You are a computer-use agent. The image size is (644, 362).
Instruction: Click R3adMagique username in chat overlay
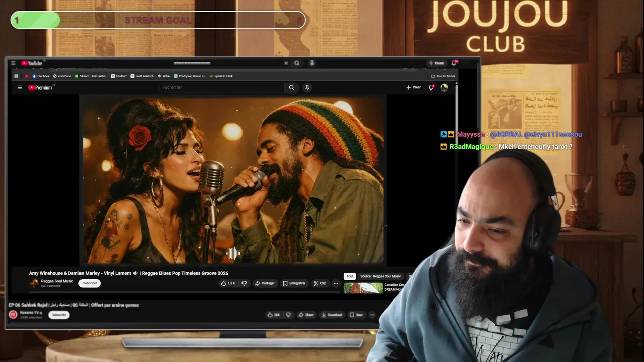point(472,147)
